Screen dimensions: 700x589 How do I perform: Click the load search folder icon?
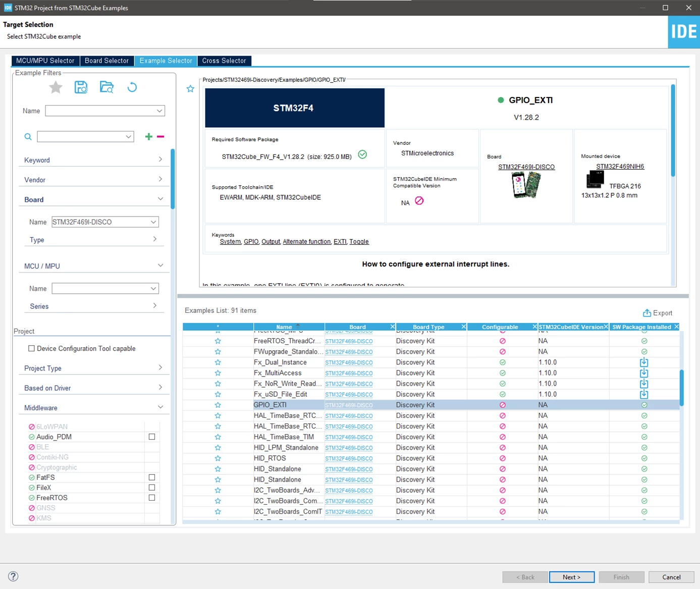[x=106, y=87]
